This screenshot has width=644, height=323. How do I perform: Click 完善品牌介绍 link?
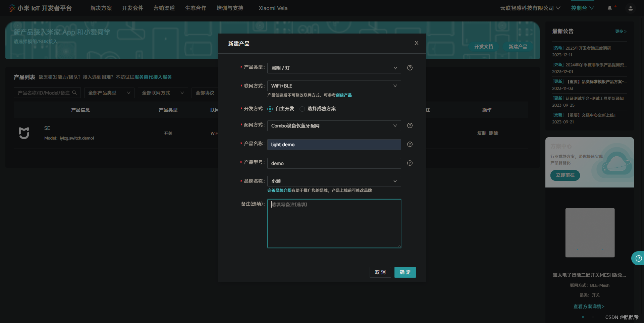pyautogui.click(x=279, y=191)
